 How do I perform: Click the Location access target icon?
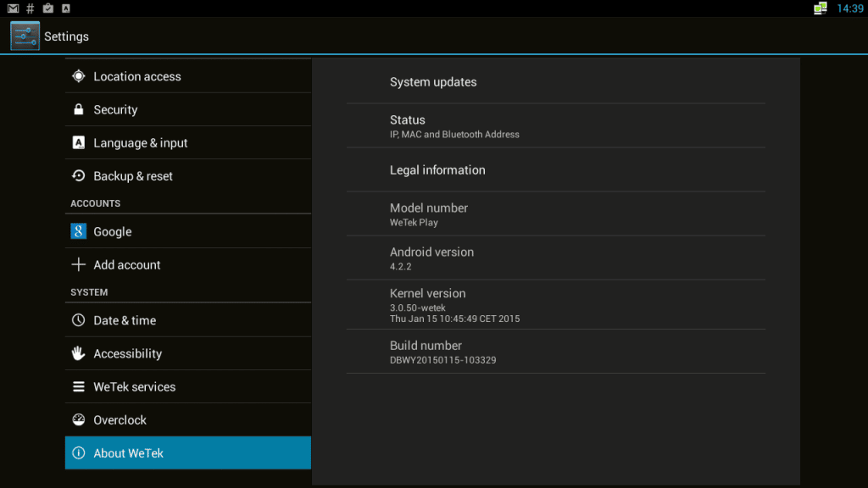(x=79, y=75)
